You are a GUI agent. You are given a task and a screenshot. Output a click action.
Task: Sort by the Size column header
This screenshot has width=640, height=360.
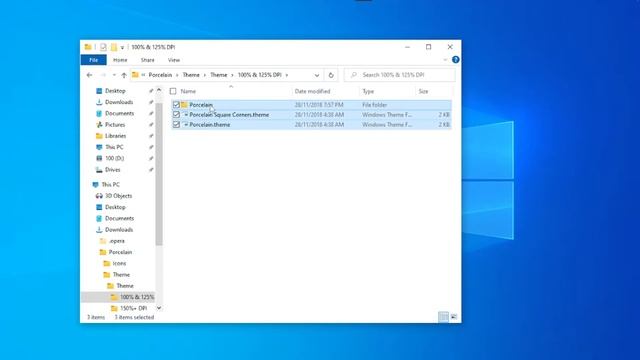tap(423, 91)
